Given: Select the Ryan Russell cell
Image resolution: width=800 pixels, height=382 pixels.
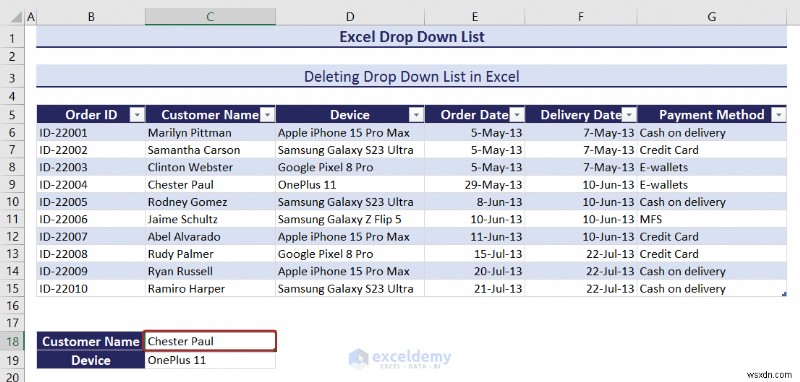Looking at the screenshot, I should [210, 271].
